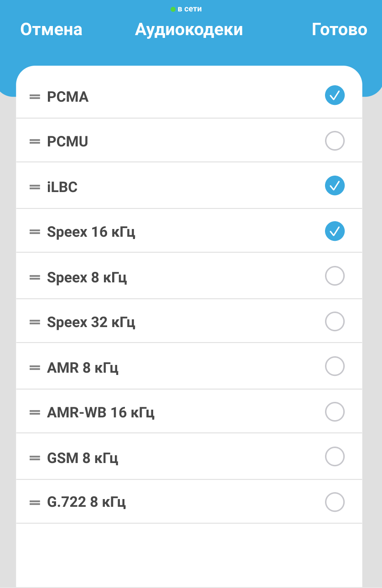Image resolution: width=382 pixels, height=588 pixels.
Task: Tap Отмена to cancel changes
Action: pyautogui.click(x=51, y=30)
